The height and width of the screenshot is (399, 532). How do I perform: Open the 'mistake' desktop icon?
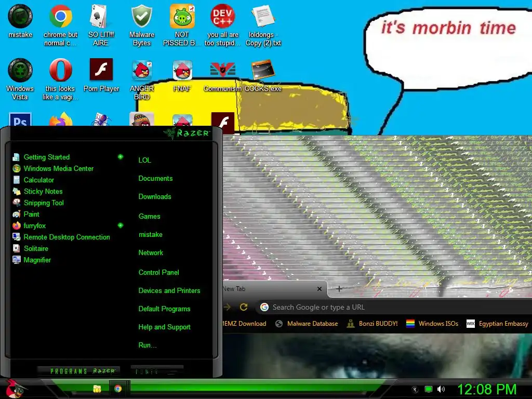coord(20,21)
